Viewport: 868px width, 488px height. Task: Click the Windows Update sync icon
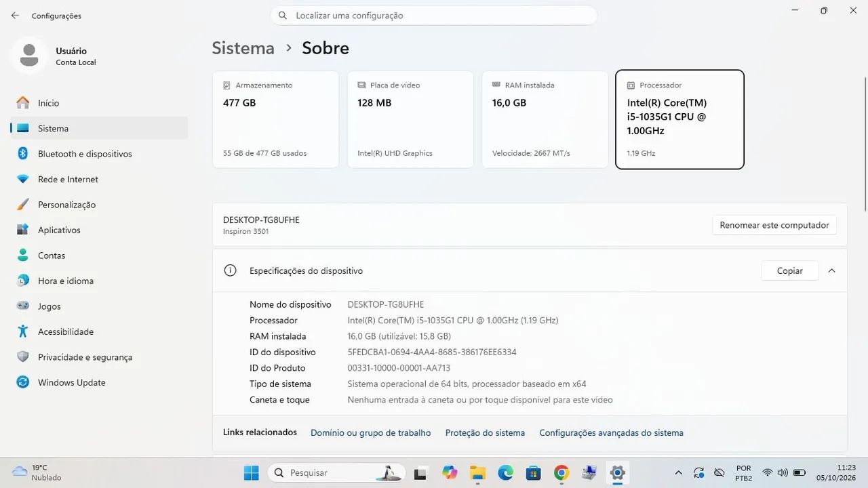click(x=23, y=382)
